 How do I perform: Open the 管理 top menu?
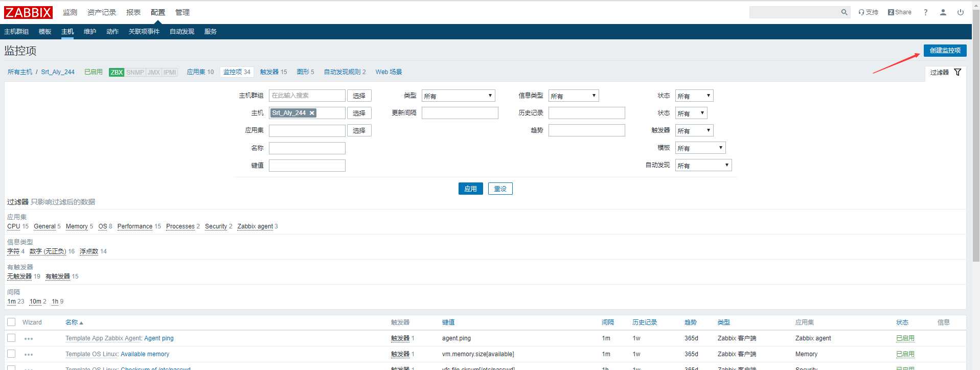coord(183,12)
